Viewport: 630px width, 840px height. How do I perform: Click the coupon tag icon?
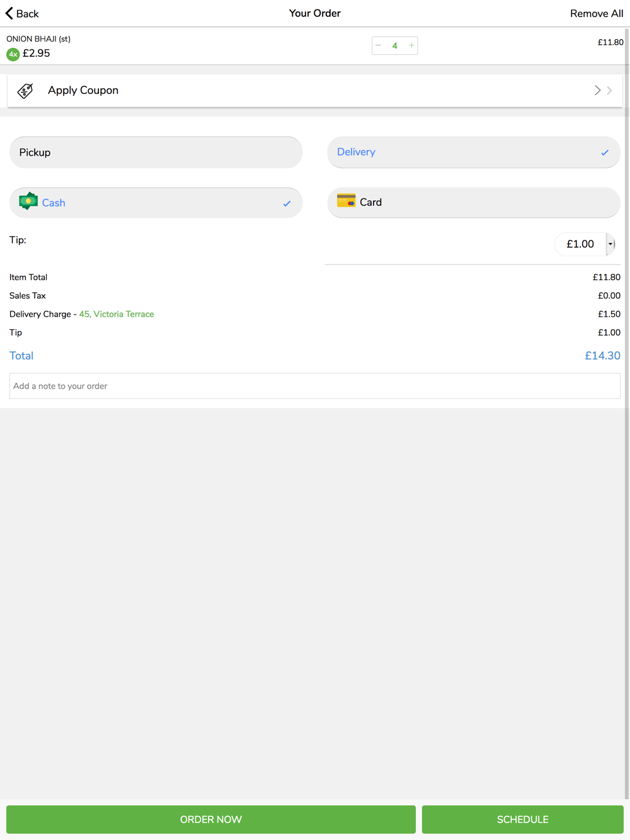tap(25, 91)
